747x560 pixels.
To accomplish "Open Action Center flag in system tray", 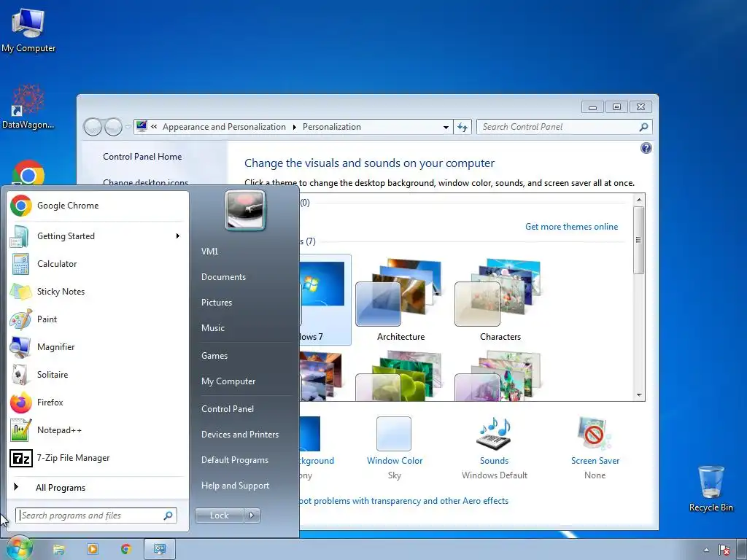I will 724,551.
